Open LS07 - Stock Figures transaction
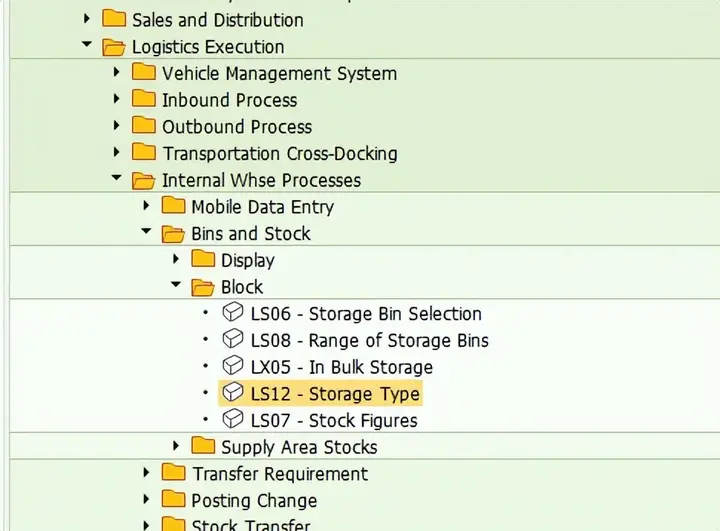This screenshot has width=720, height=531. [334, 420]
